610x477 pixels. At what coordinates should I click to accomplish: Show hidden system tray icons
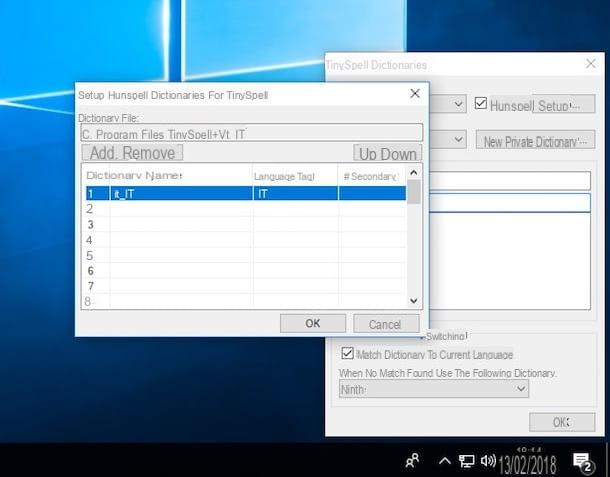[445, 461]
